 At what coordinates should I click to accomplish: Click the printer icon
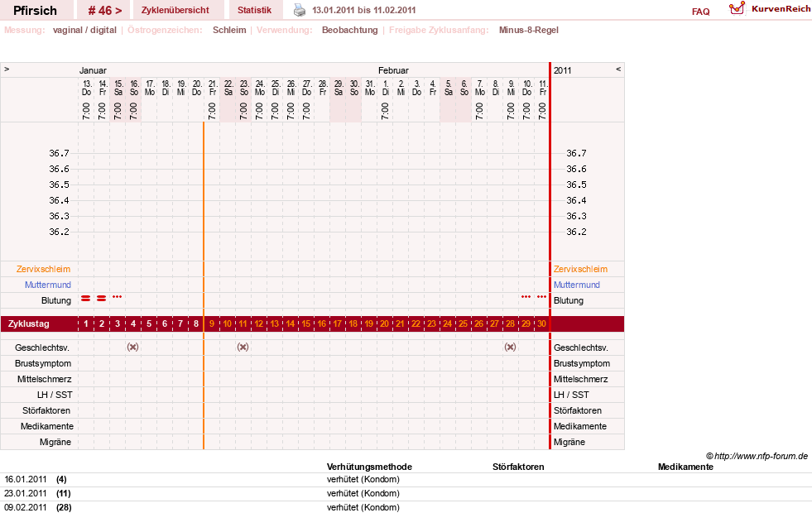(x=300, y=10)
